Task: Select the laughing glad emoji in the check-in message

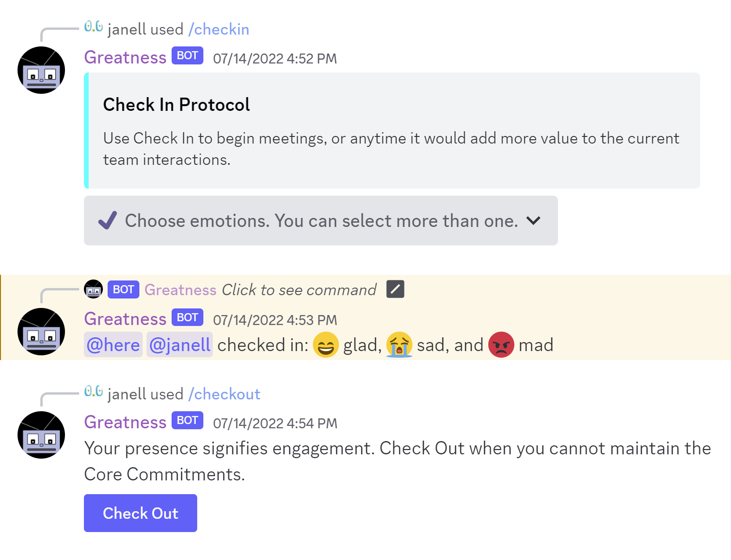Action: coord(326,344)
